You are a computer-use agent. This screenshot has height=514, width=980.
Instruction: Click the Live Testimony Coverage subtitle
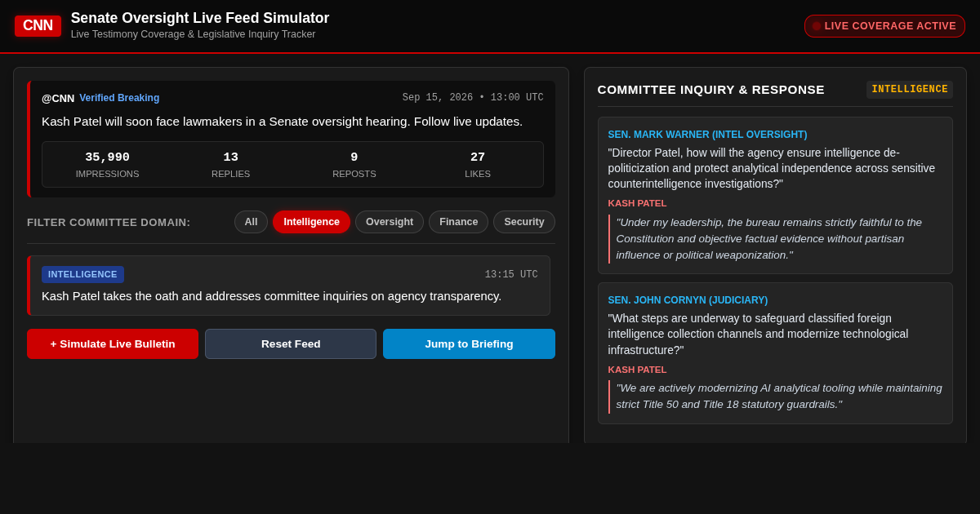tap(193, 34)
